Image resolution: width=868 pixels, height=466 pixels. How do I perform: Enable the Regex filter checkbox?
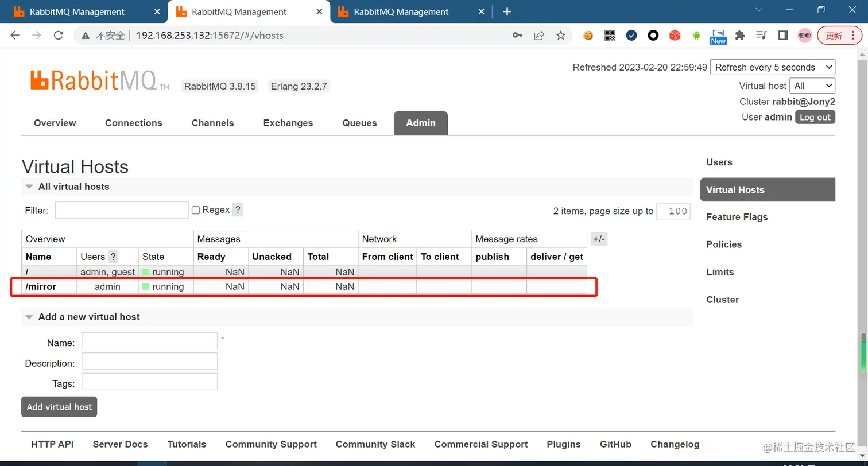coord(196,210)
